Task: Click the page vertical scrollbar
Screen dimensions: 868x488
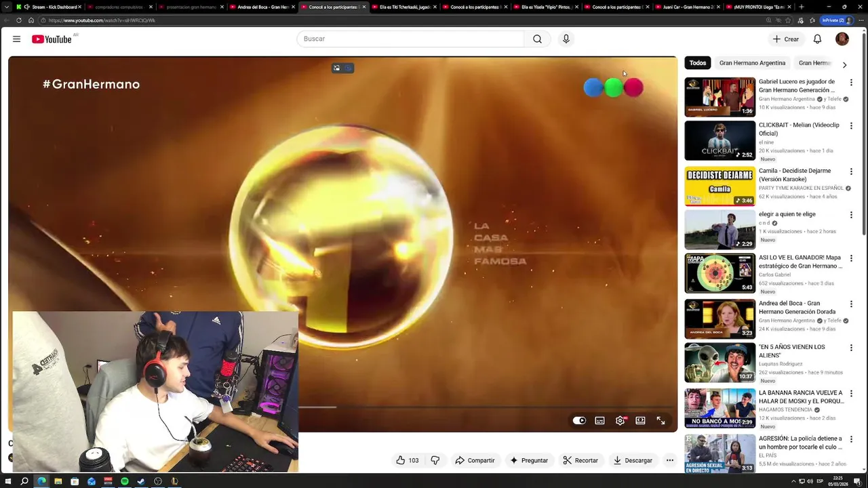Action: tap(864, 136)
